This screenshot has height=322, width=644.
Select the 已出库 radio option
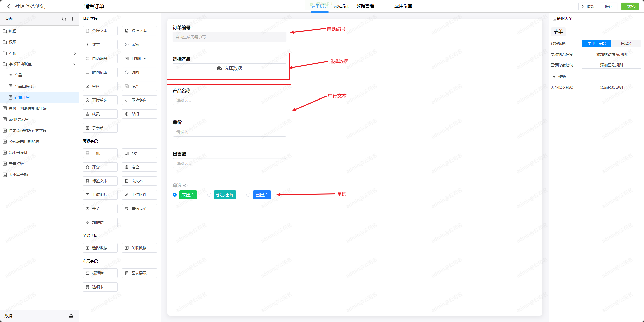[x=248, y=195]
